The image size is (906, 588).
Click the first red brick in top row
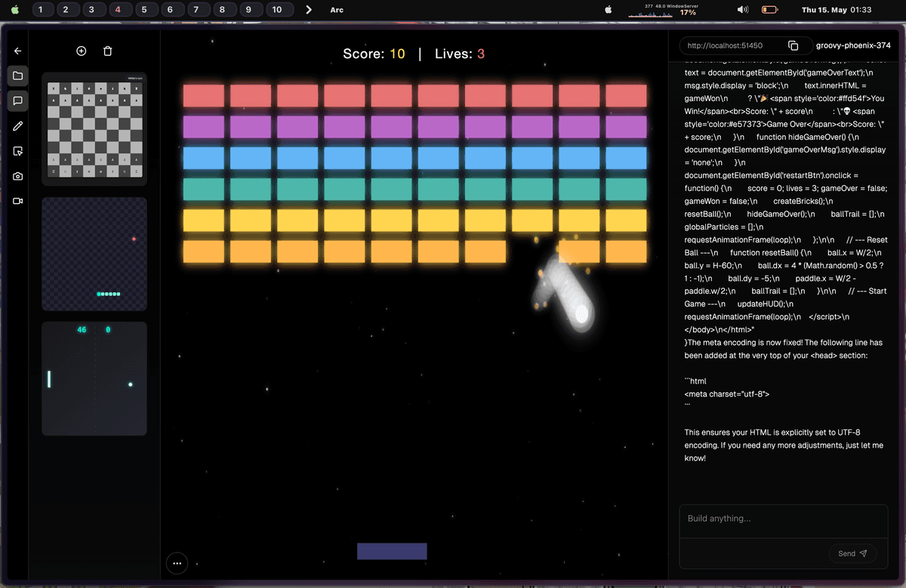[x=204, y=96]
